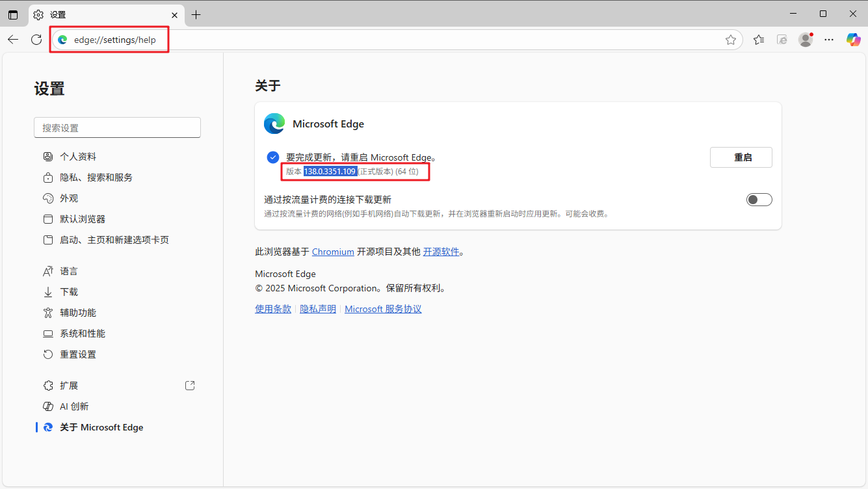Viewport: 868px width, 489px height.
Task: Select 关于 Microsoft Edge in sidebar
Action: [x=117, y=427]
